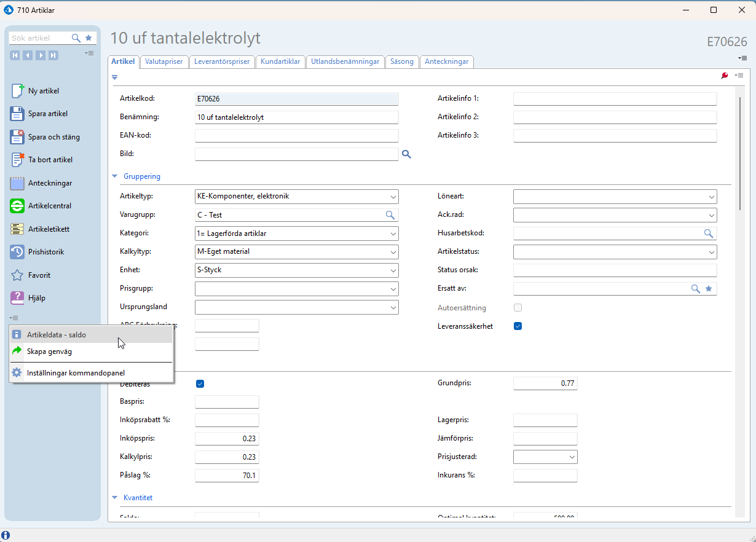Click the Artikeletikett label icon
The width and height of the screenshot is (756, 542).
coord(18,229)
